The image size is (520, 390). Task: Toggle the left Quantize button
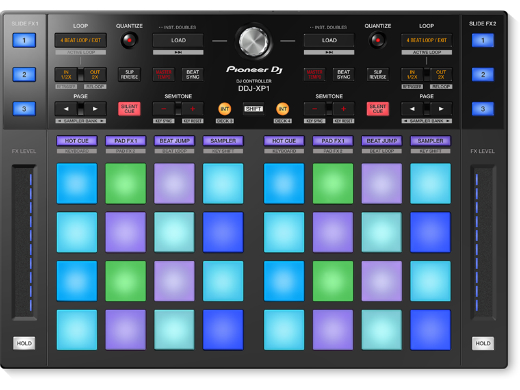coord(129,40)
